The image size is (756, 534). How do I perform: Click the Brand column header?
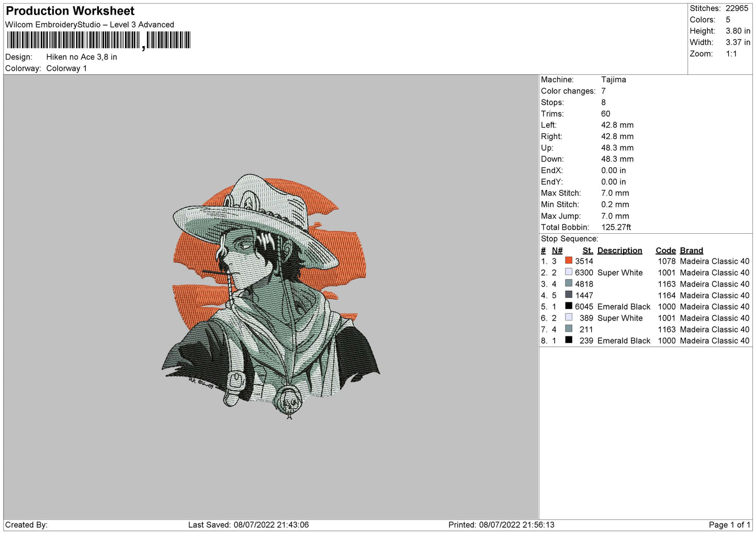tap(691, 251)
